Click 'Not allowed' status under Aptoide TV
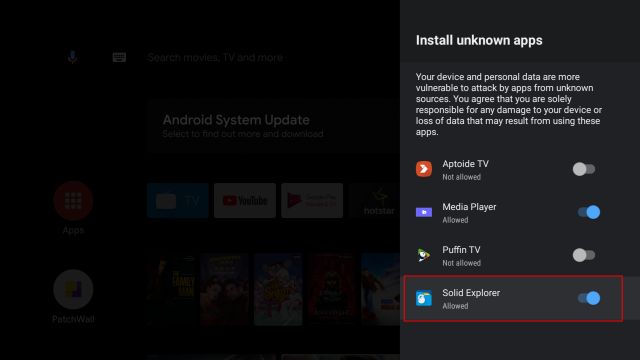 coord(461,177)
